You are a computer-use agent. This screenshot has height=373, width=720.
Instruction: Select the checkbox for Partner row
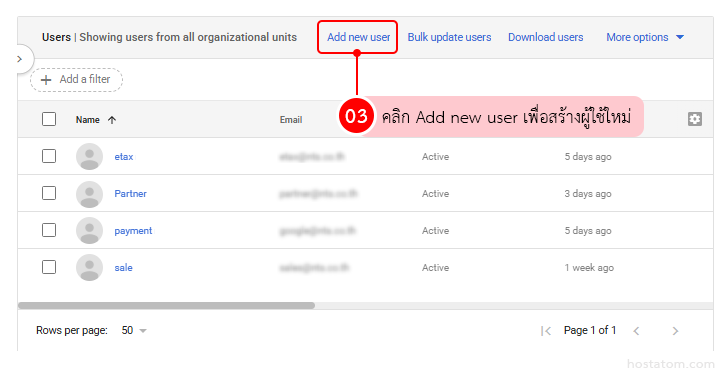pyautogui.click(x=49, y=193)
